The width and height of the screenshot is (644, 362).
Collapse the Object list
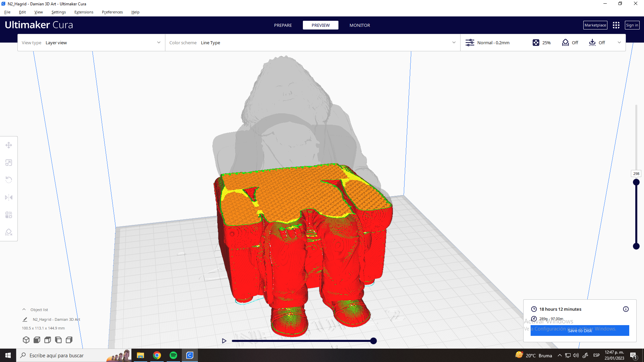pos(24,309)
